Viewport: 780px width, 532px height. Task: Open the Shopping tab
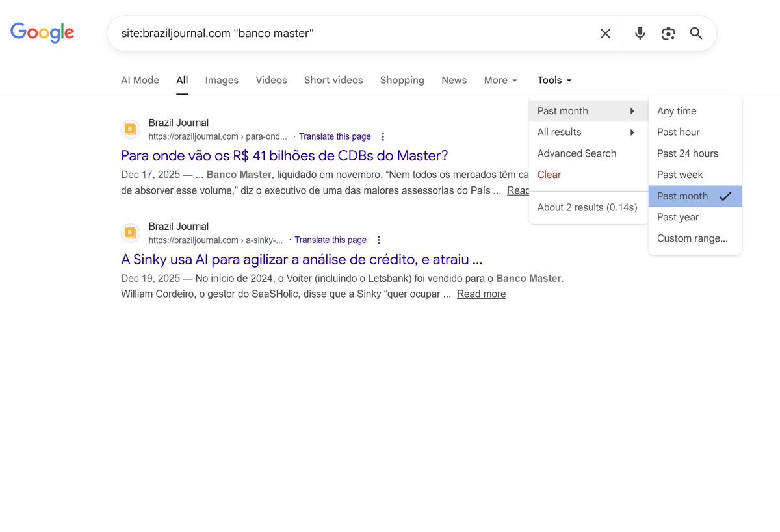402,80
